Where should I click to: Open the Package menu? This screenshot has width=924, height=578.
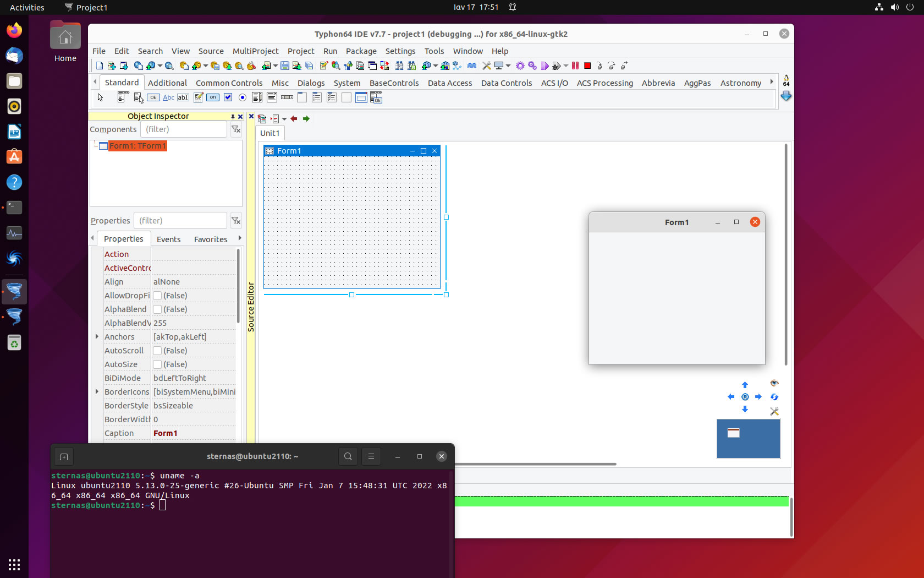361,51
